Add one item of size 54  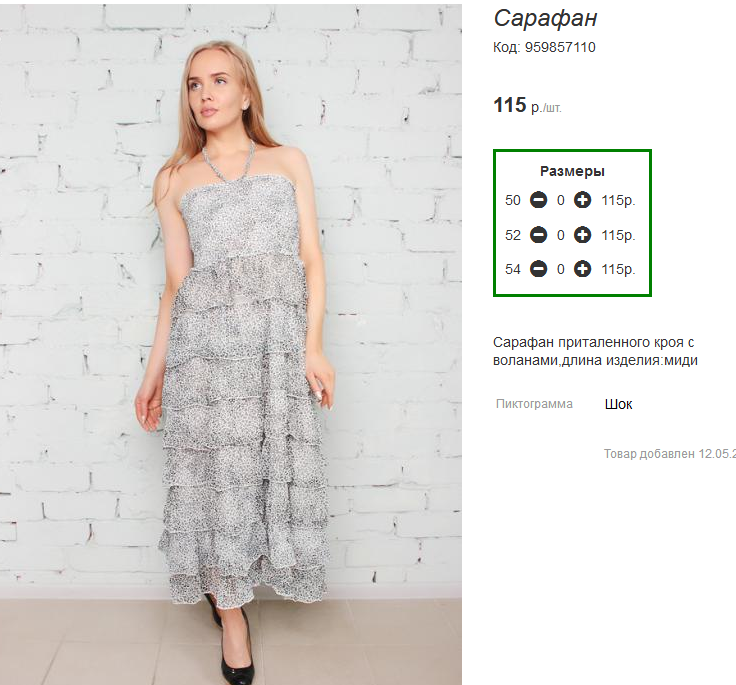click(583, 269)
